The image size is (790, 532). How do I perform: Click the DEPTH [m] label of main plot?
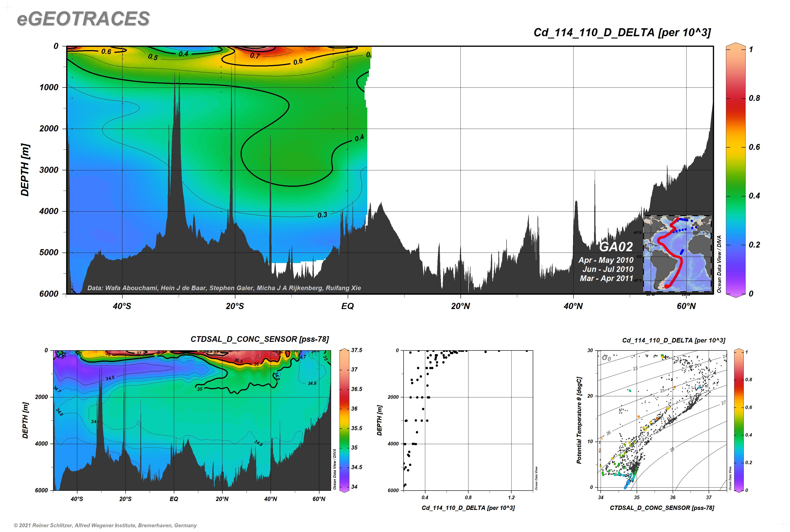(25, 170)
